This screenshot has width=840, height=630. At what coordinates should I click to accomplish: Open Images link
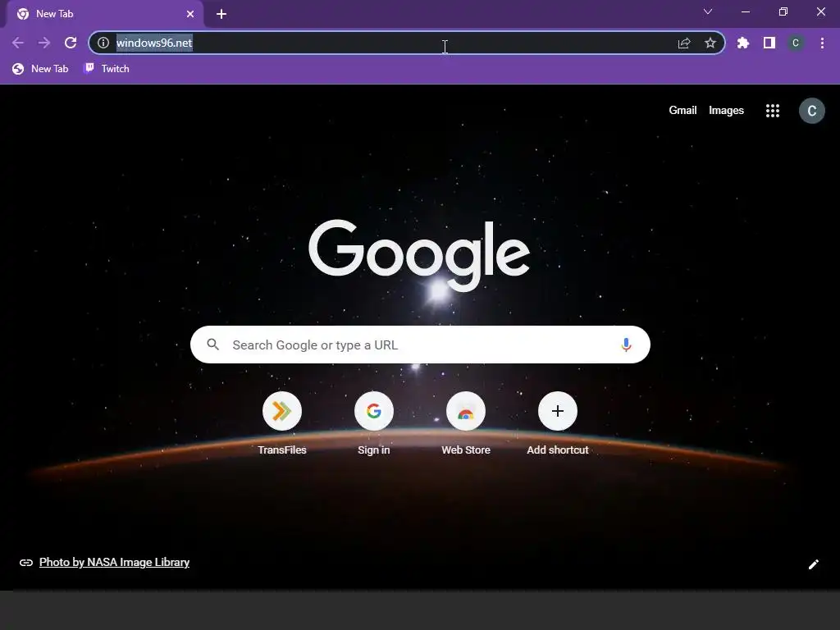point(726,111)
